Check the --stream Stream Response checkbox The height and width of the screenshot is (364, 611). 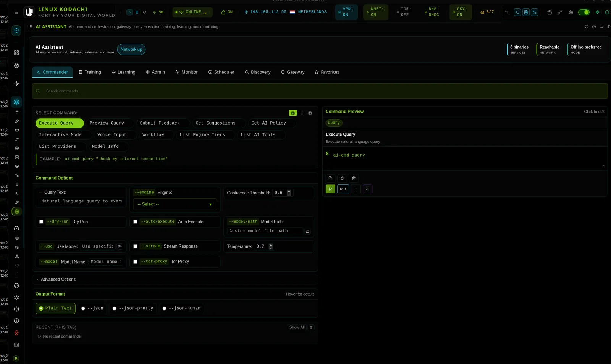[x=135, y=246]
